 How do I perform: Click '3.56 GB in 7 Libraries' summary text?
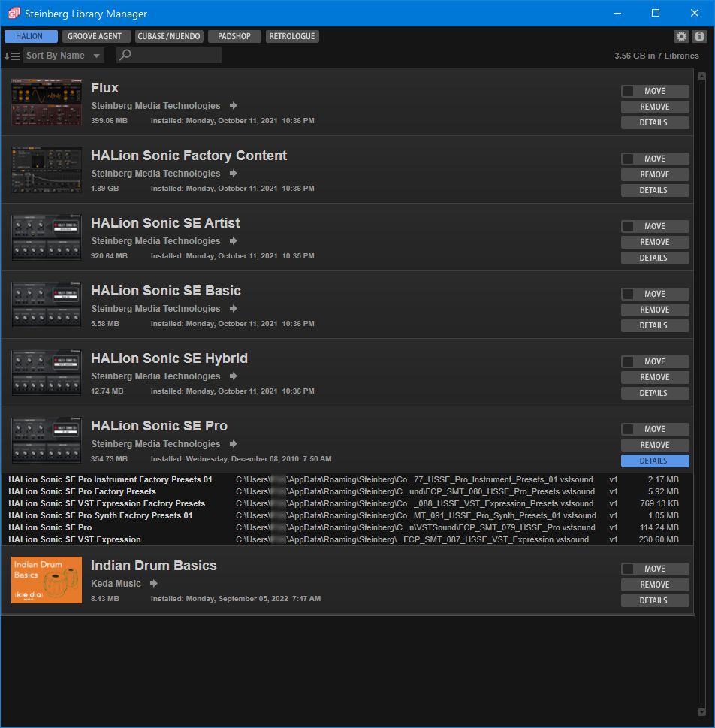click(656, 56)
